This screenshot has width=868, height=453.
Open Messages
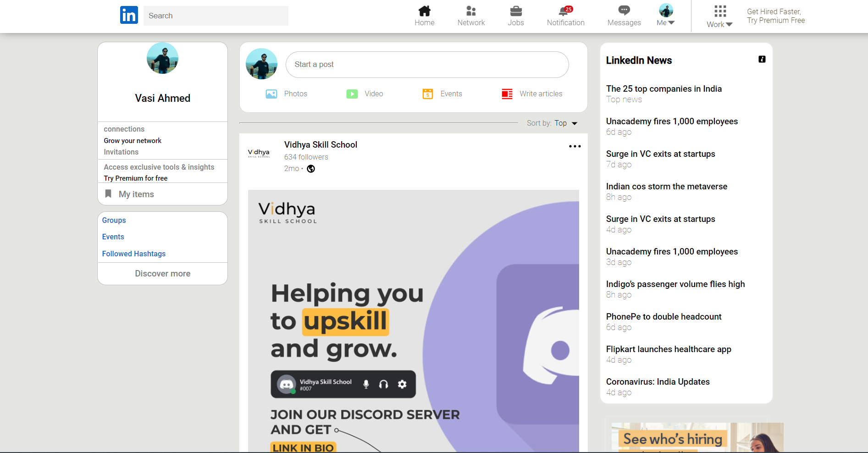point(623,15)
